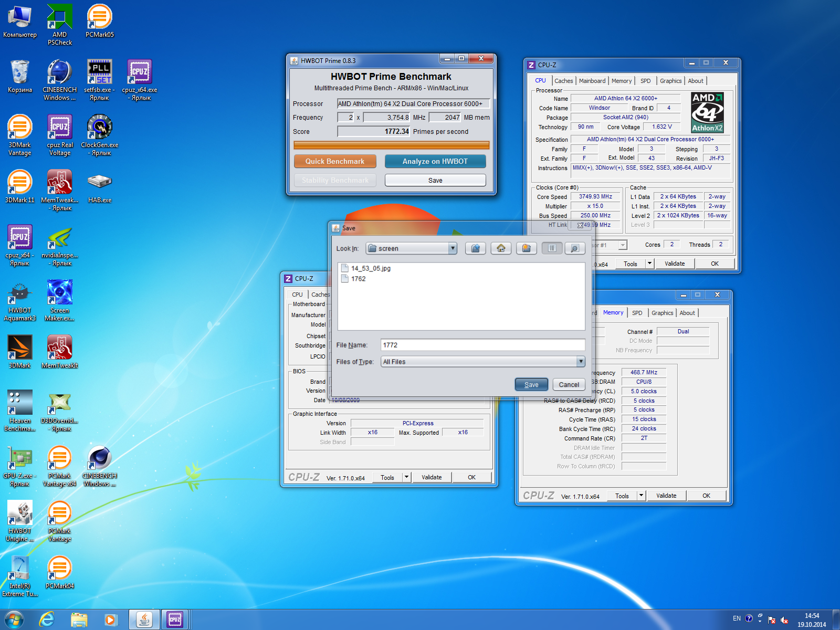Open Graphics tab in top CPU-Z window
840x630 pixels.
coord(671,81)
